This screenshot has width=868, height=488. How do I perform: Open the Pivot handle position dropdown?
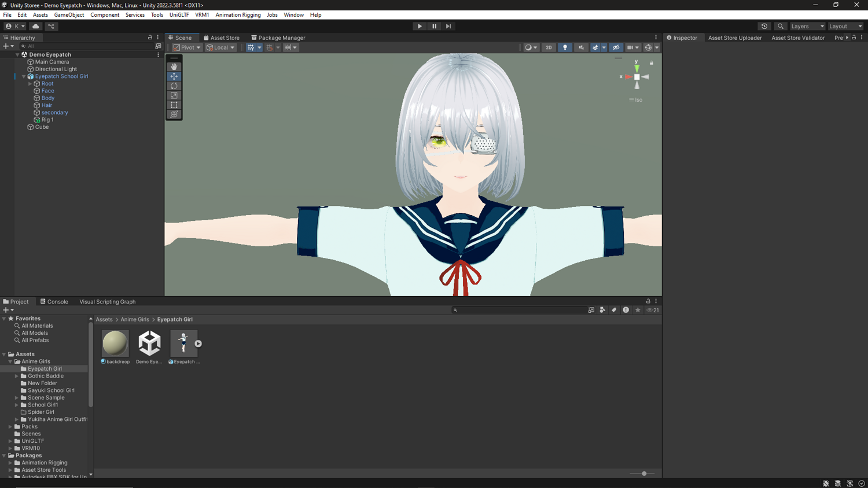point(187,47)
